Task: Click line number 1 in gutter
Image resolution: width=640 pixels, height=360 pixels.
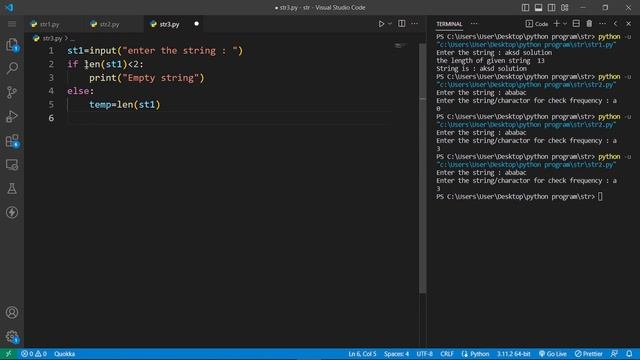Action: [51, 51]
